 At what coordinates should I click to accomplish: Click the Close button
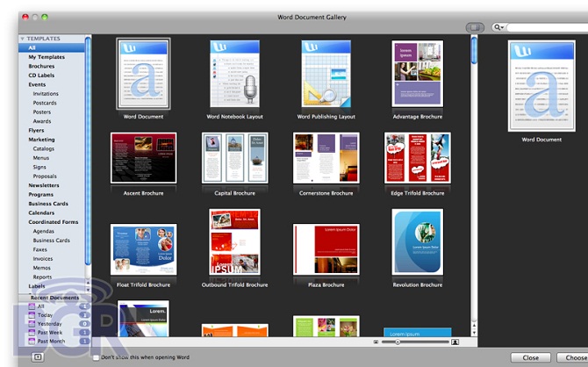coord(531,358)
